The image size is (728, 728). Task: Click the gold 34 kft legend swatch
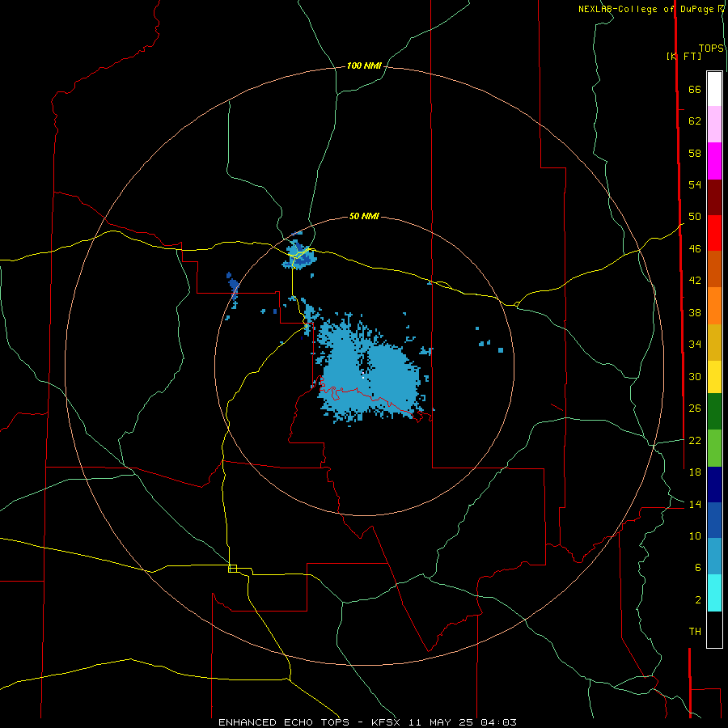point(714,342)
